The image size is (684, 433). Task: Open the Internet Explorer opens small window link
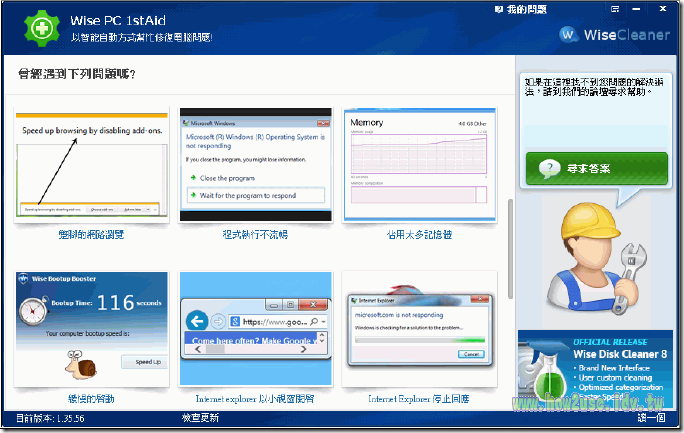(x=255, y=398)
